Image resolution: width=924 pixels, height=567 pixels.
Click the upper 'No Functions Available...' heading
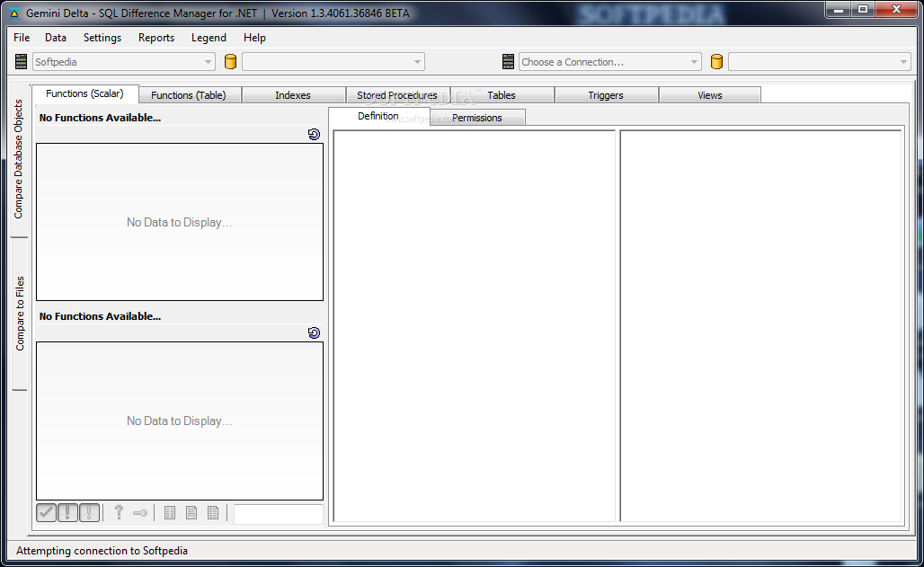[100, 118]
